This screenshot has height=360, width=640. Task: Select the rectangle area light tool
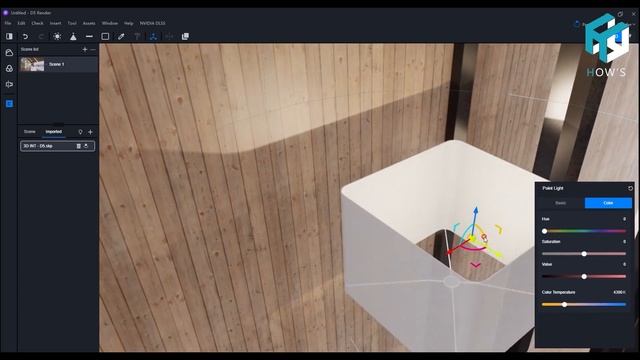[105, 36]
